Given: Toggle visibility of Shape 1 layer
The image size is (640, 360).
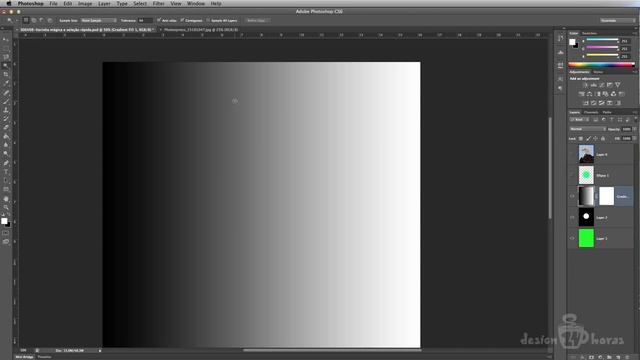Looking at the screenshot, I should [572, 176].
